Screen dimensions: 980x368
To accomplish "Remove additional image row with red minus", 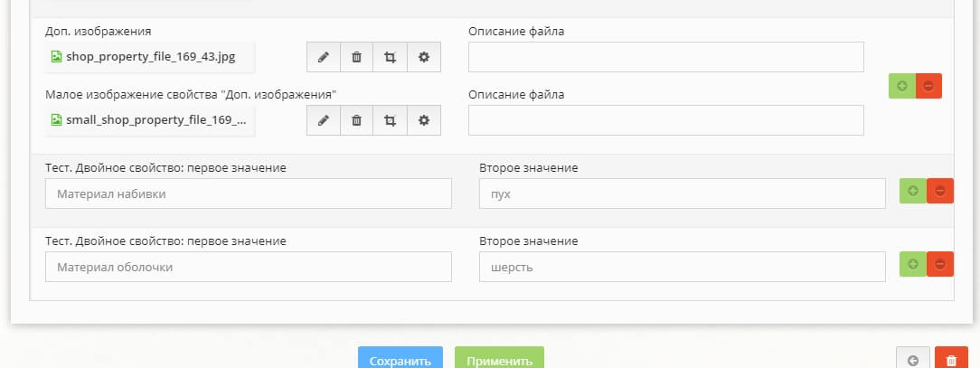I will [928, 86].
